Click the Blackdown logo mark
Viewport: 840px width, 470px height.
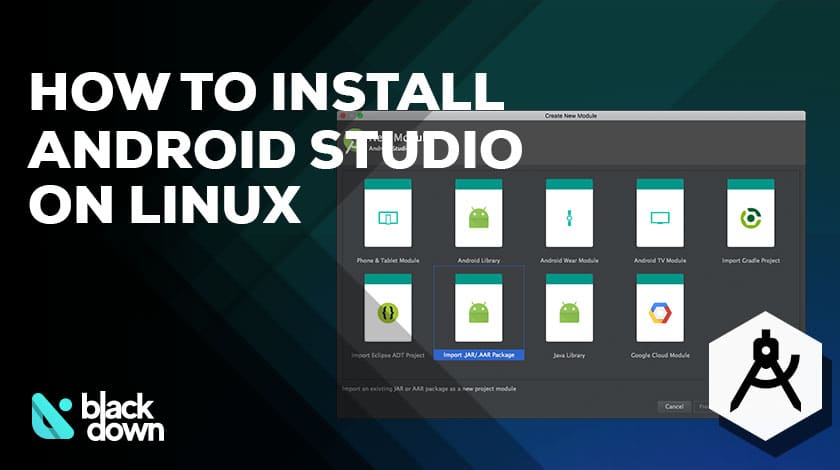point(54,416)
